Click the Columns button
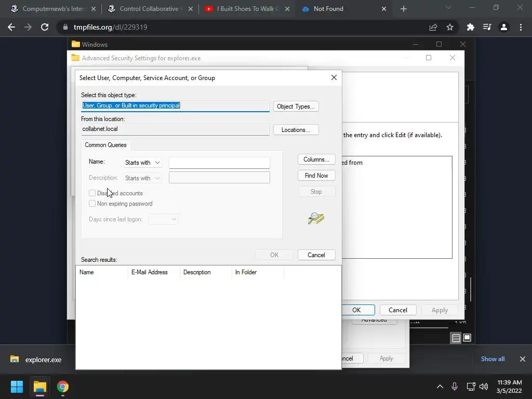The image size is (532, 399). coord(316,159)
